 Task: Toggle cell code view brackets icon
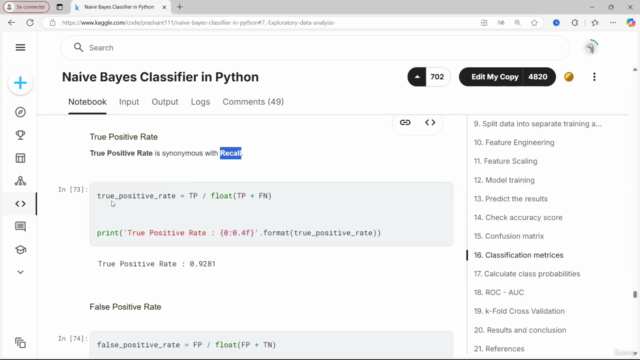[x=430, y=122]
